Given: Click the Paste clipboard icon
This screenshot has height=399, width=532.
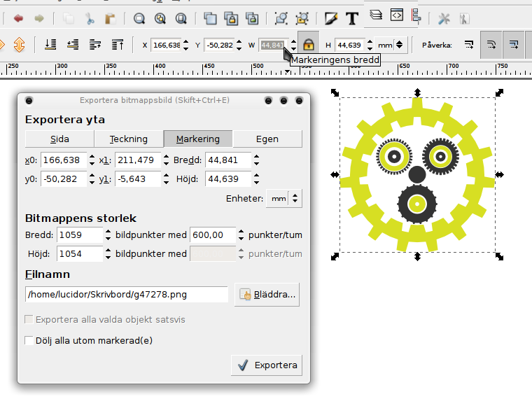Looking at the screenshot, I should click(111, 17).
